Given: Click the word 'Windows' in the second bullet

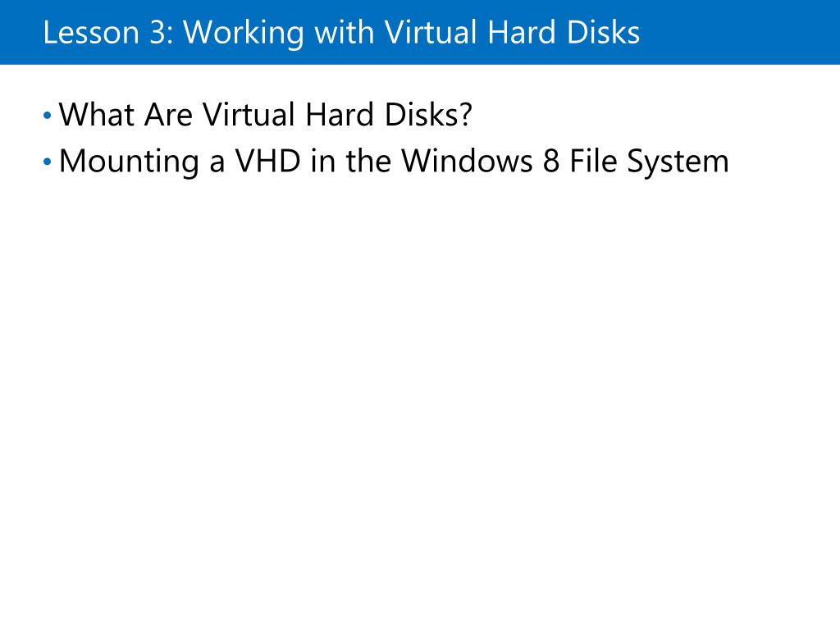Looking at the screenshot, I should (x=467, y=161).
